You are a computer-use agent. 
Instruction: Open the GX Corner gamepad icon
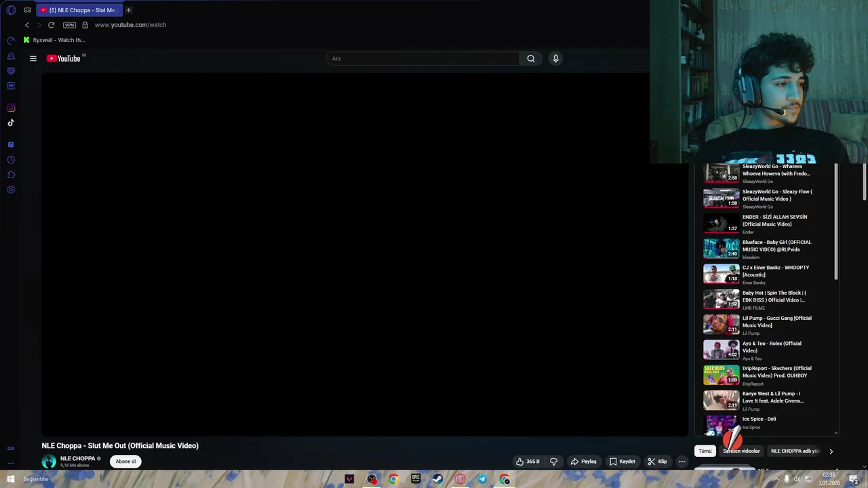(28, 10)
